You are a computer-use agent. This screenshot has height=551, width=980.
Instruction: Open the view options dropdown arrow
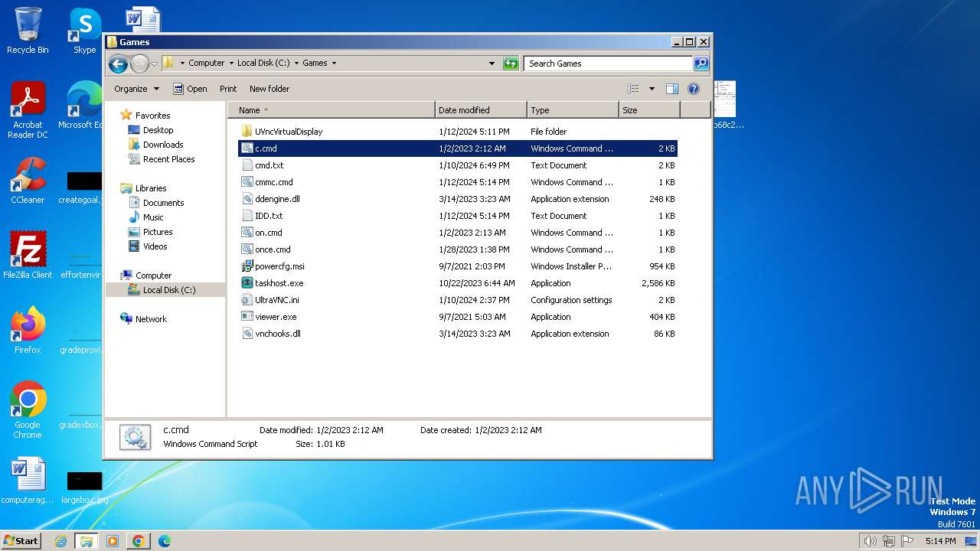click(652, 89)
